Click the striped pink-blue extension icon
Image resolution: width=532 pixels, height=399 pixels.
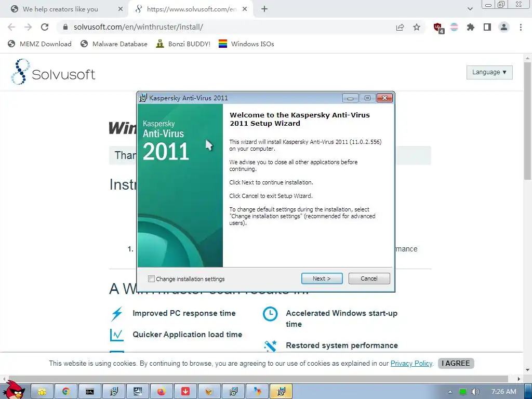(x=454, y=27)
